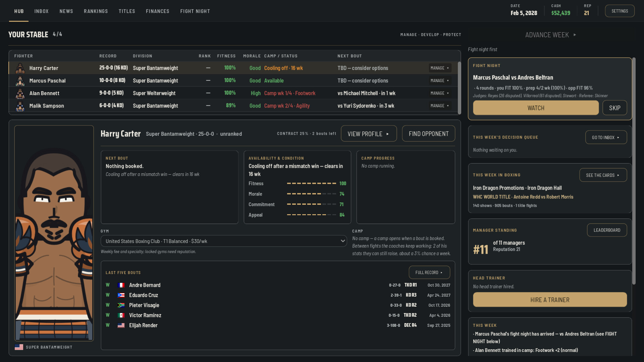
Task: Click Alan Bennett's fighter avatar icon
Action: click(20, 93)
